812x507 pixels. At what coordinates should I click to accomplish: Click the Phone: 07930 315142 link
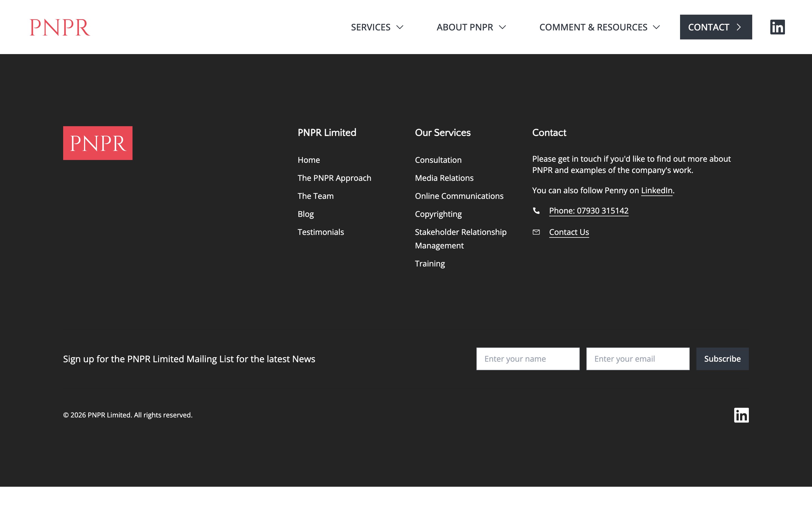click(589, 211)
